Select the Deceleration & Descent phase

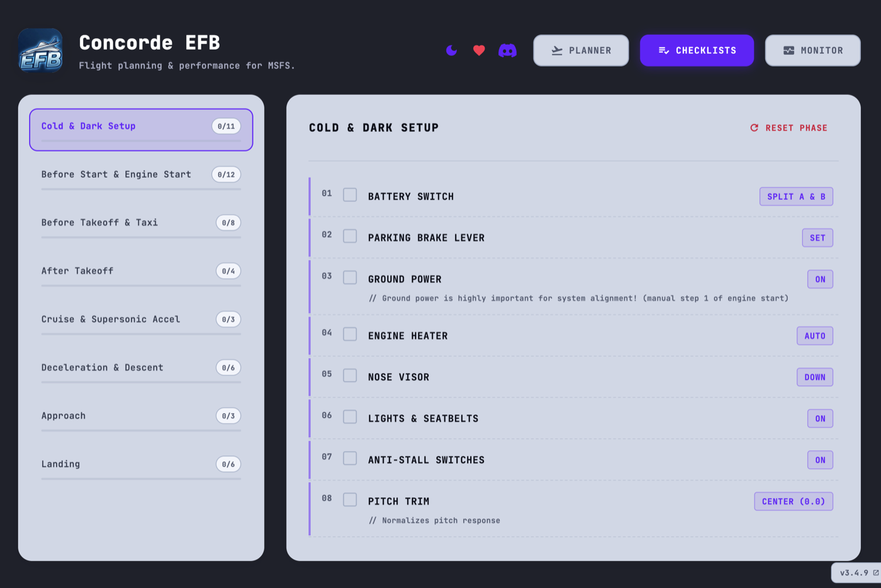click(141, 372)
